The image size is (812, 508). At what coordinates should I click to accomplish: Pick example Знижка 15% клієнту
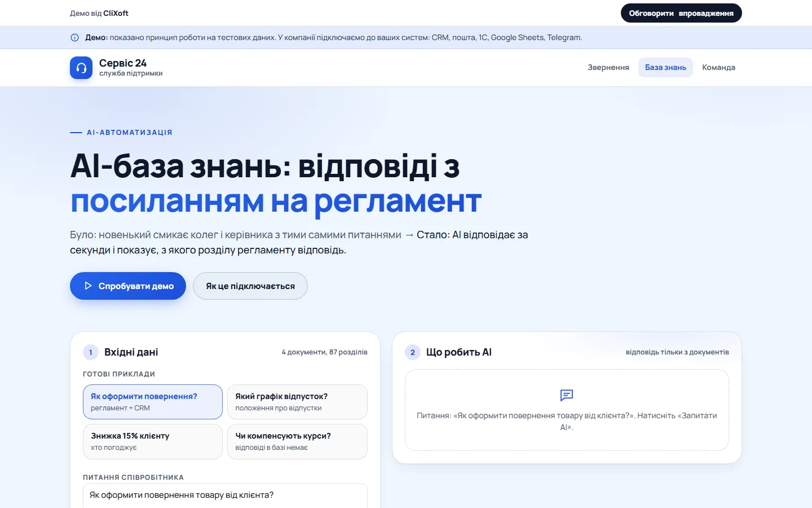(x=153, y=441)
